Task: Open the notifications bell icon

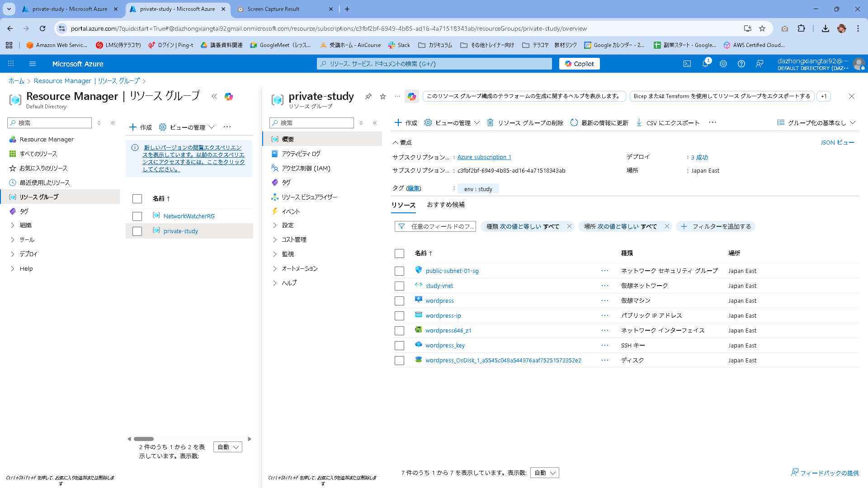Action: pos(705,64)
